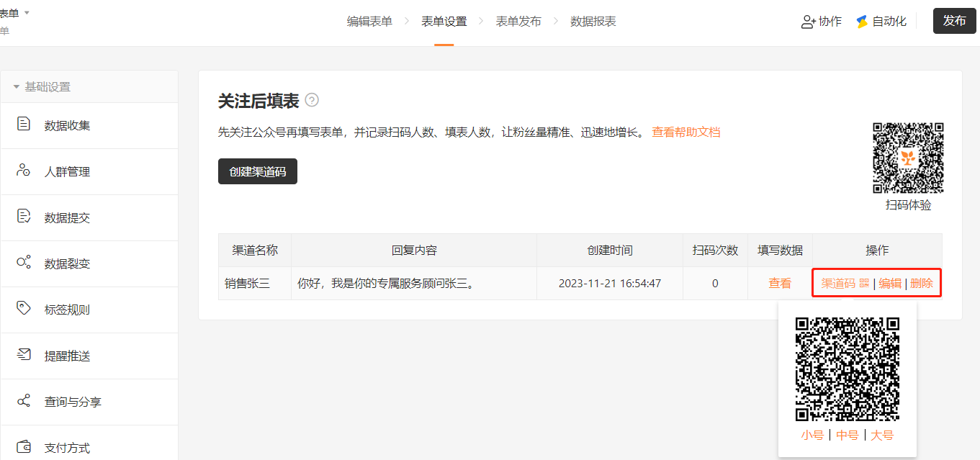Choose 大号 QR size
The width and height of the screenshot is (980, 460).
pos(882,435)
